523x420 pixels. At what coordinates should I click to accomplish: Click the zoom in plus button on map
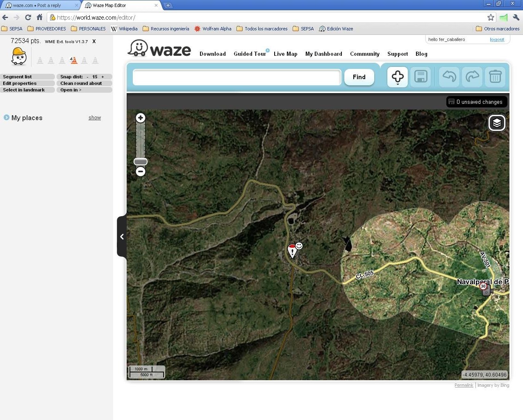click(141, 118)
